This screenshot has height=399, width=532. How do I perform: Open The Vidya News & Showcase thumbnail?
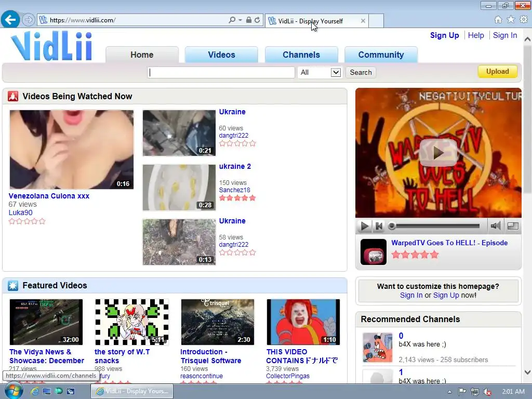[46, 322]
